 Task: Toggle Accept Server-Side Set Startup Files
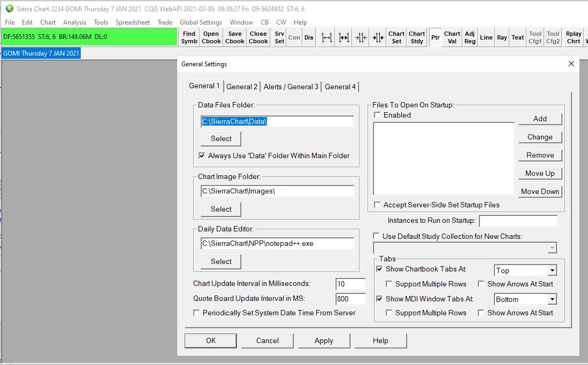click(x=377, y=205)
